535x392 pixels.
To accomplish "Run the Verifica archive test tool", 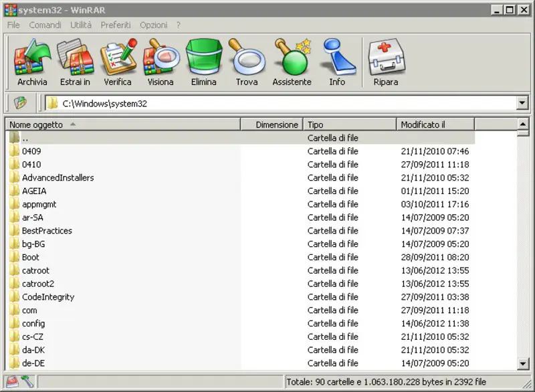I will pos(118,62).
